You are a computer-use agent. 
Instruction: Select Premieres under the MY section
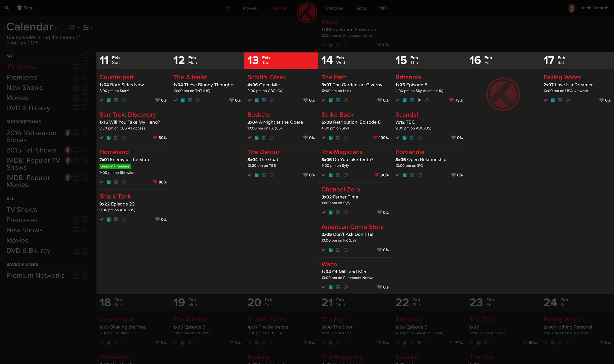coord(22,77)
